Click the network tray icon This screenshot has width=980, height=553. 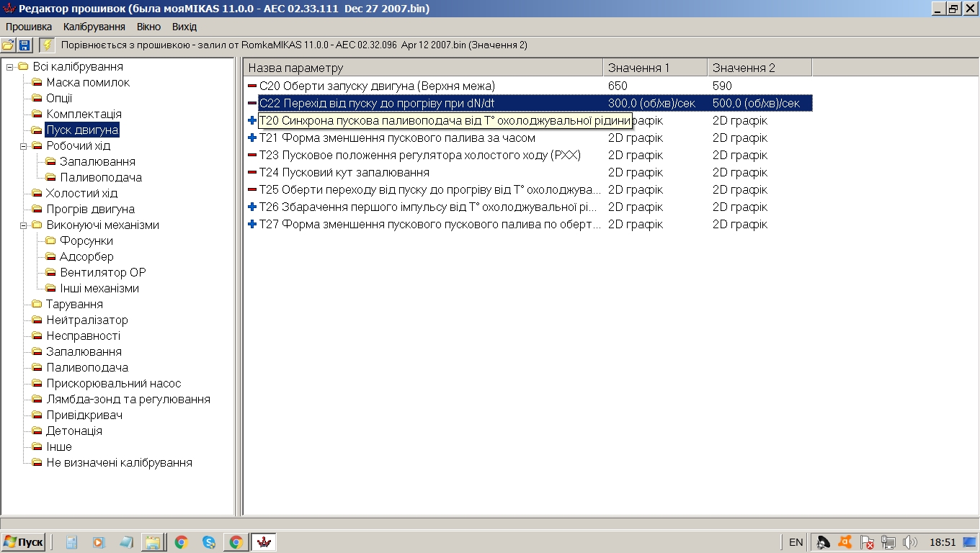(x=889, y=542)
